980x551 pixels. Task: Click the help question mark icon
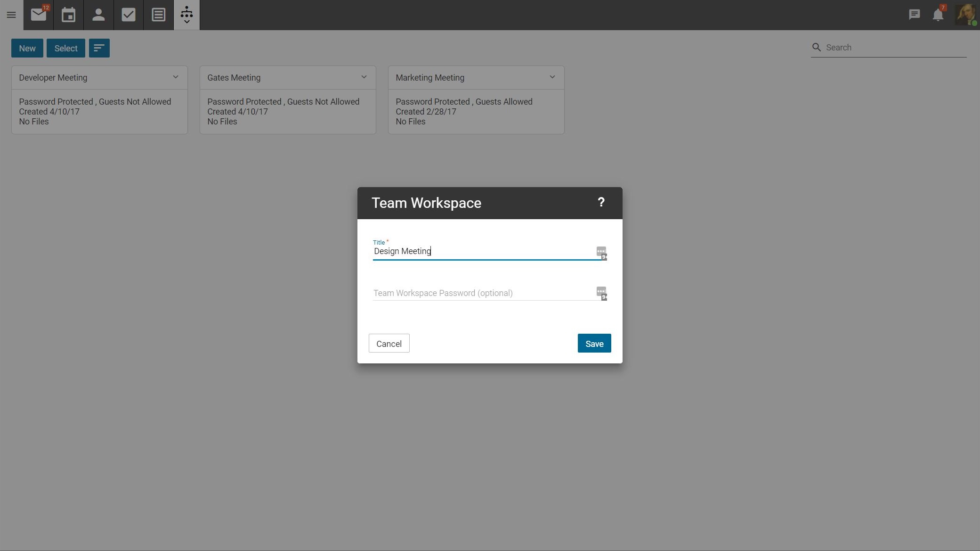tap(601, 202)
